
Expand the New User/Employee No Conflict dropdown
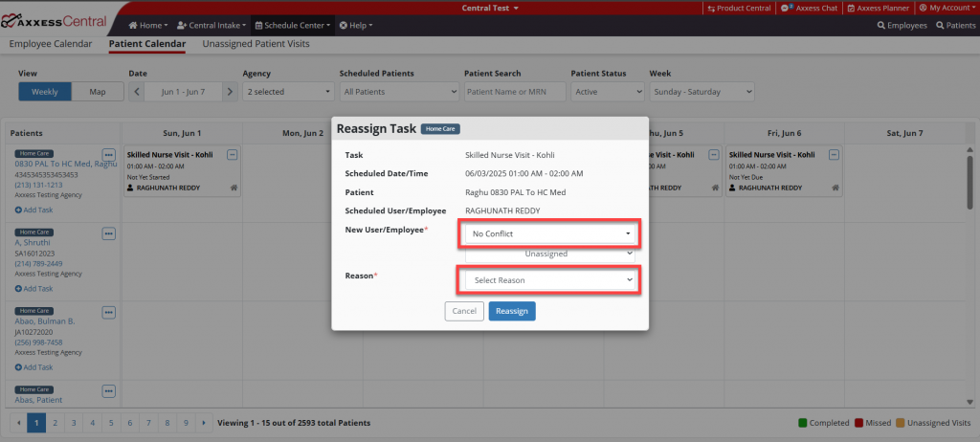click(x=550, y=233)
